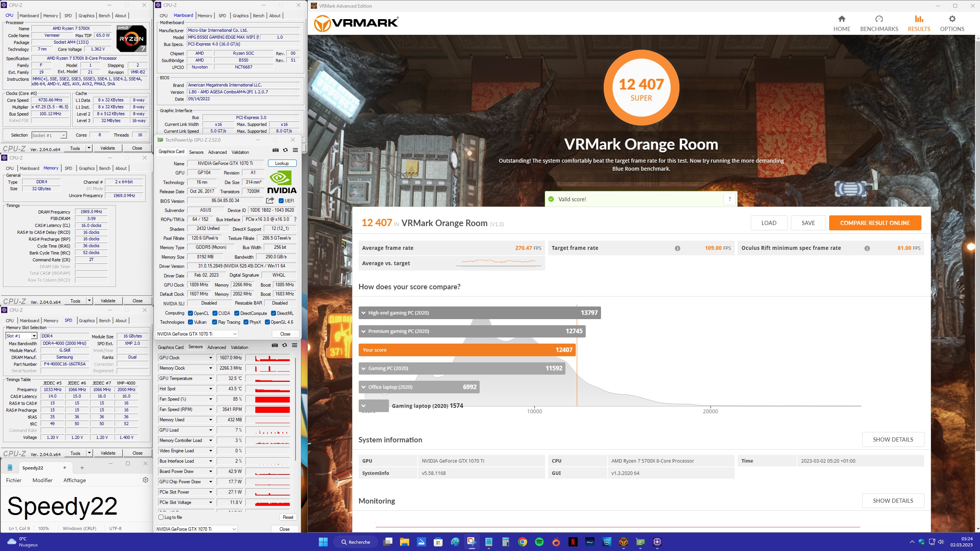Open Spotify from taskbar
980x551 pixels.
pyautogui.click(x=539, y=542)
